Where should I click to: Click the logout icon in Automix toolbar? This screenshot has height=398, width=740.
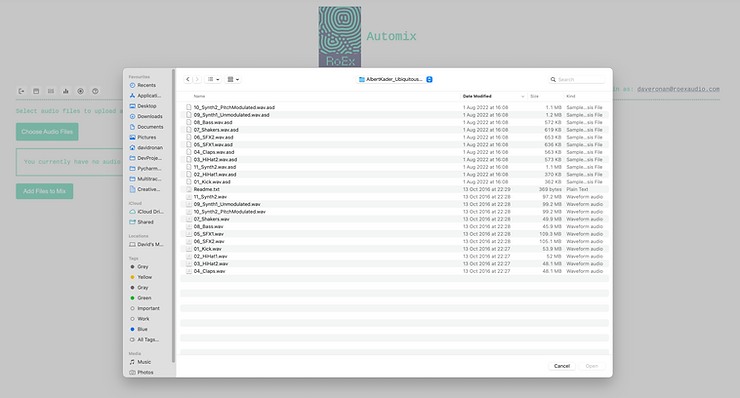tap(21, 91)
